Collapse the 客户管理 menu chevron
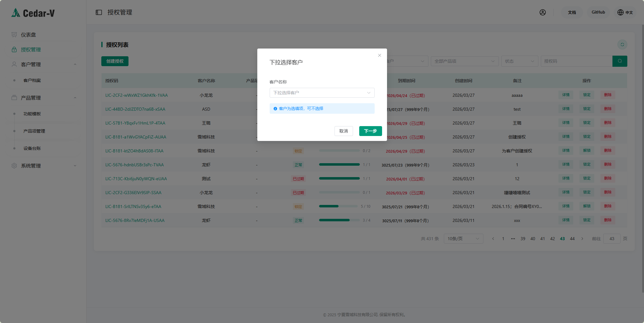This screenshot has width=644, height=323. (x=75, y=64)
